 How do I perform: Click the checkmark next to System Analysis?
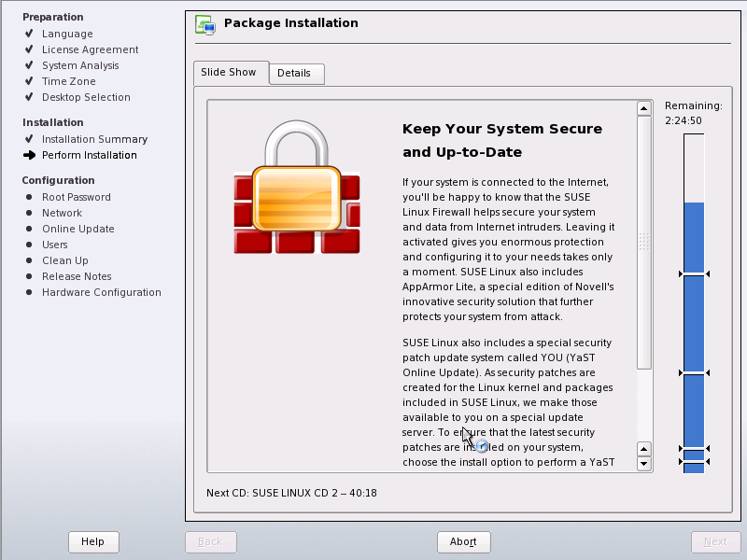[29, 64]
